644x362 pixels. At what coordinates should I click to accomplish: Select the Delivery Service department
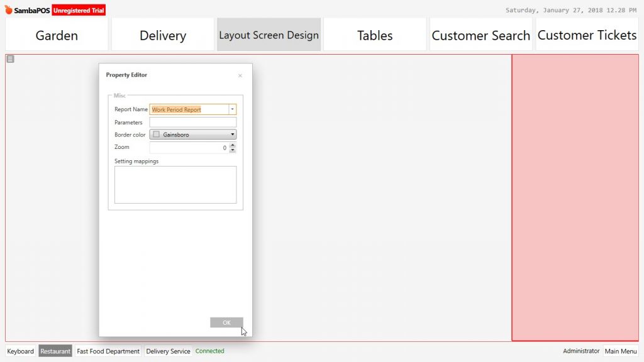tap(168, 351)
